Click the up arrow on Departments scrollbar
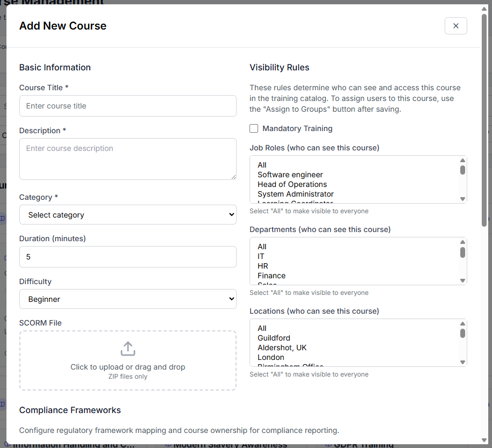 pyautogui.click(x=462, y=242)
